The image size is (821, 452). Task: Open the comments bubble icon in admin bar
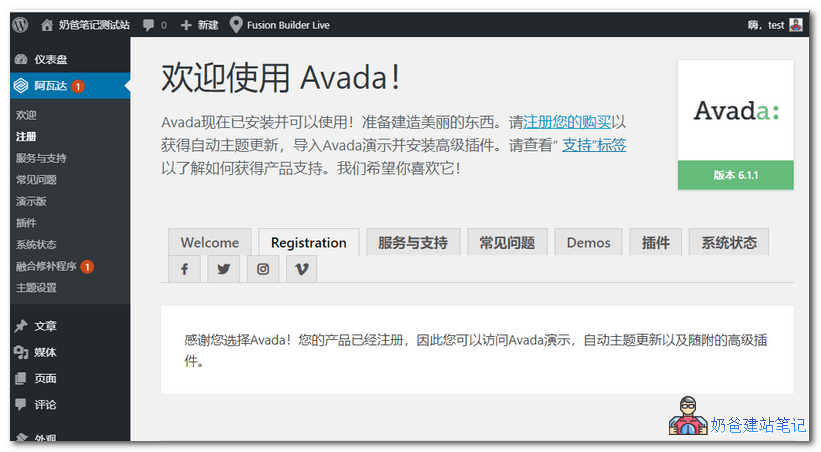click(x=149, y=25)
